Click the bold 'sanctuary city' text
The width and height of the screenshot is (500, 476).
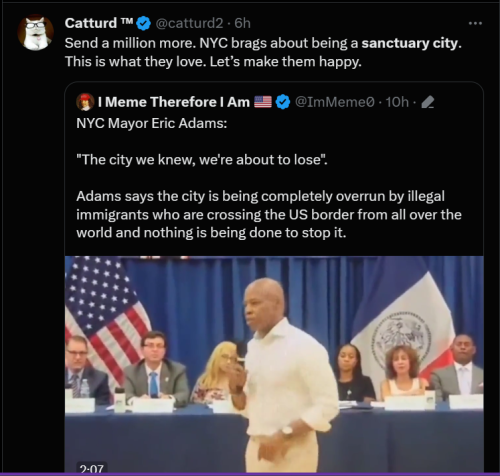pyautogui.click(x=410, y=43)
